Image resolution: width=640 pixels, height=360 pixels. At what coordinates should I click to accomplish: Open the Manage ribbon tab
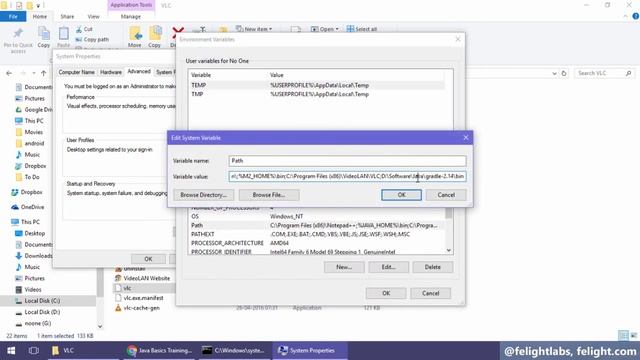[x=131, y=16]
